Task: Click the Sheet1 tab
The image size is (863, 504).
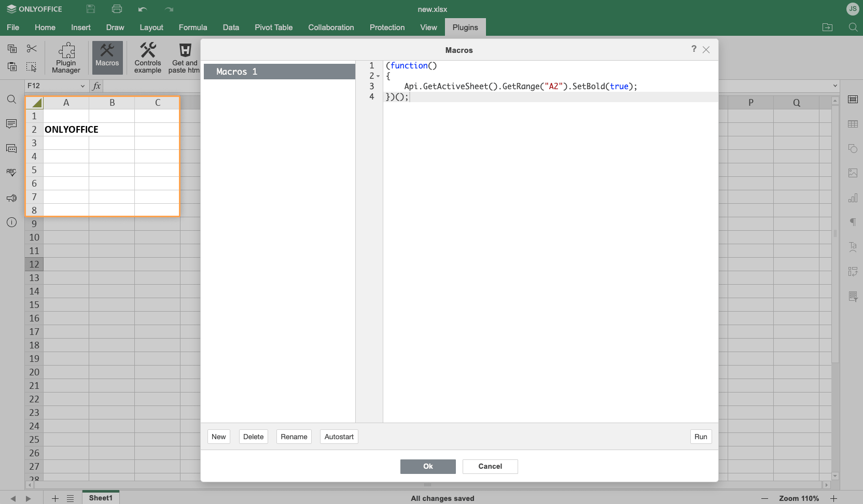Action: 101,498
